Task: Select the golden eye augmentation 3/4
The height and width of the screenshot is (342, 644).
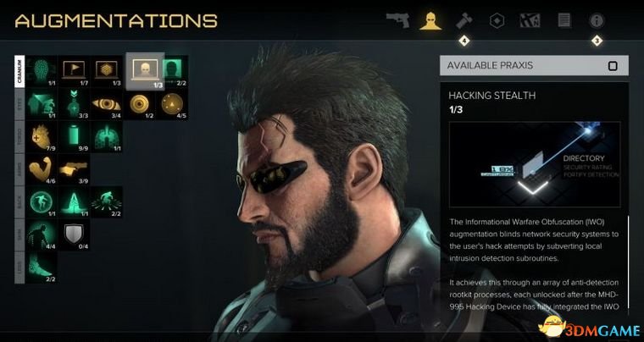Action: click(x=107, y=104)
